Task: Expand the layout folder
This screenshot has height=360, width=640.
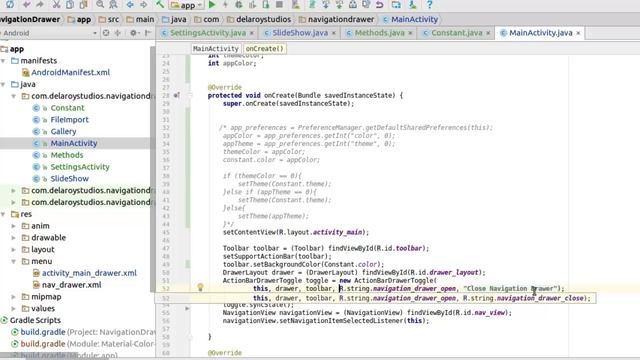Action: pos(14,249)
